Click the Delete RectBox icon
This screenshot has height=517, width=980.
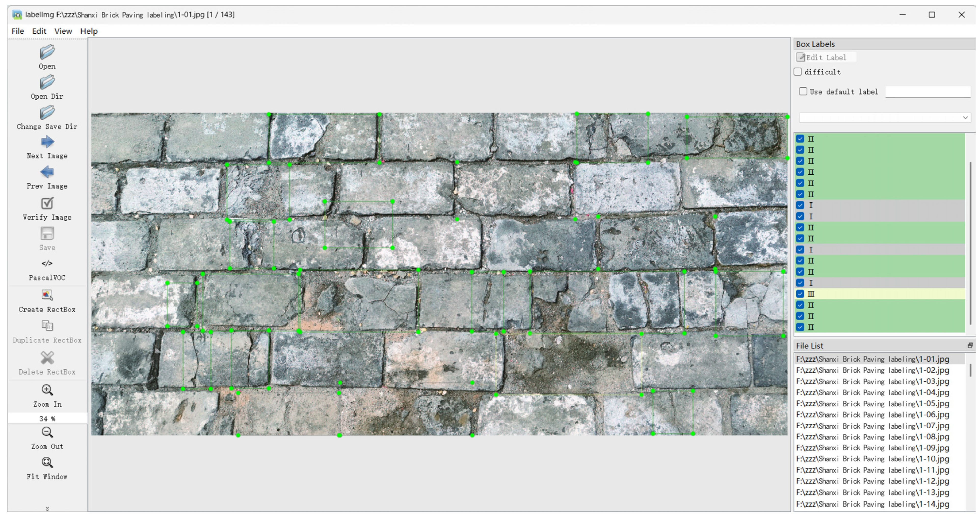point(47,357)
